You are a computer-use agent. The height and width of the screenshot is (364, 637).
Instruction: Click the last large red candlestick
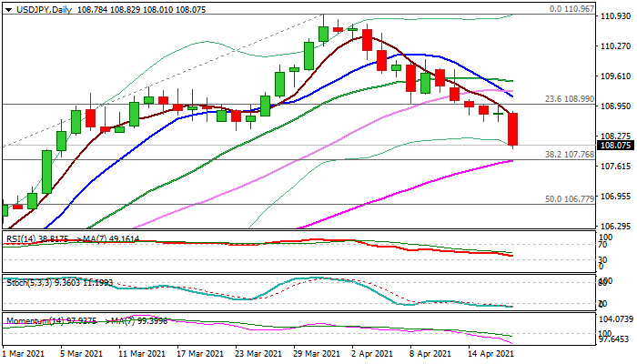click(513, 128)
